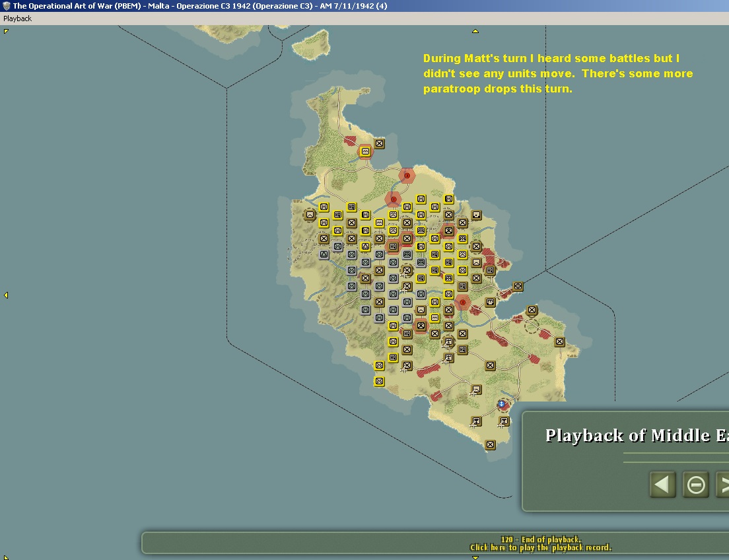Click the empty dashed-circle hex marker
This screenshot has width=729, height=560.
531,326
